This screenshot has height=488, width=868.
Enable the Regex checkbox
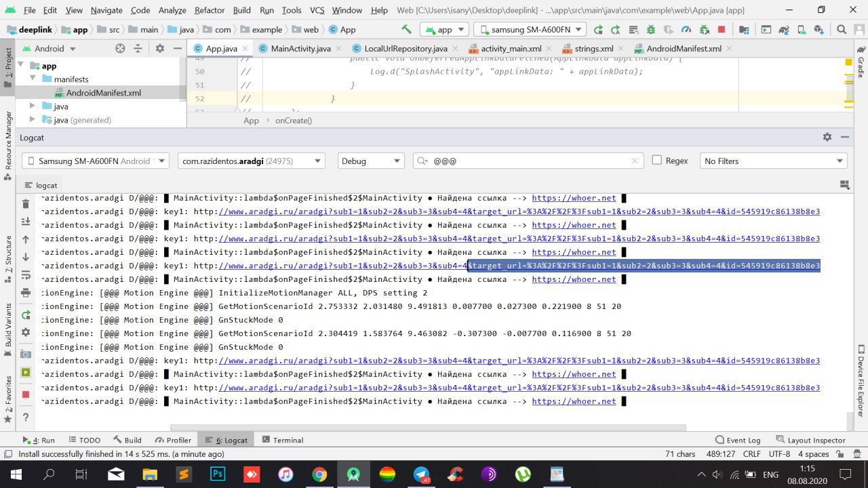tap(656, 160)
